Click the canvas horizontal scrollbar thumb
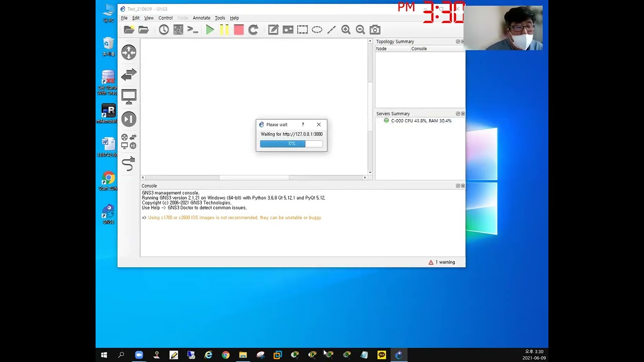The width and height of the screenshot is (644, 362). click(254, 177)
